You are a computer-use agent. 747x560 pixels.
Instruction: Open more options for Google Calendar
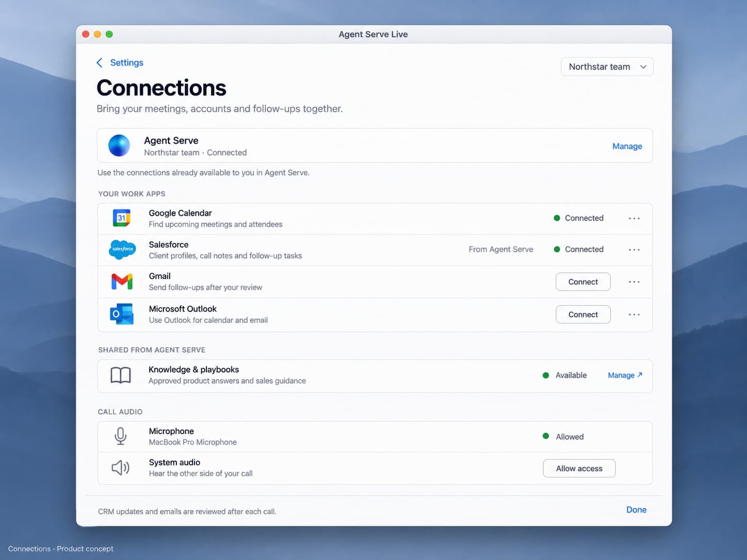(634, 219)
